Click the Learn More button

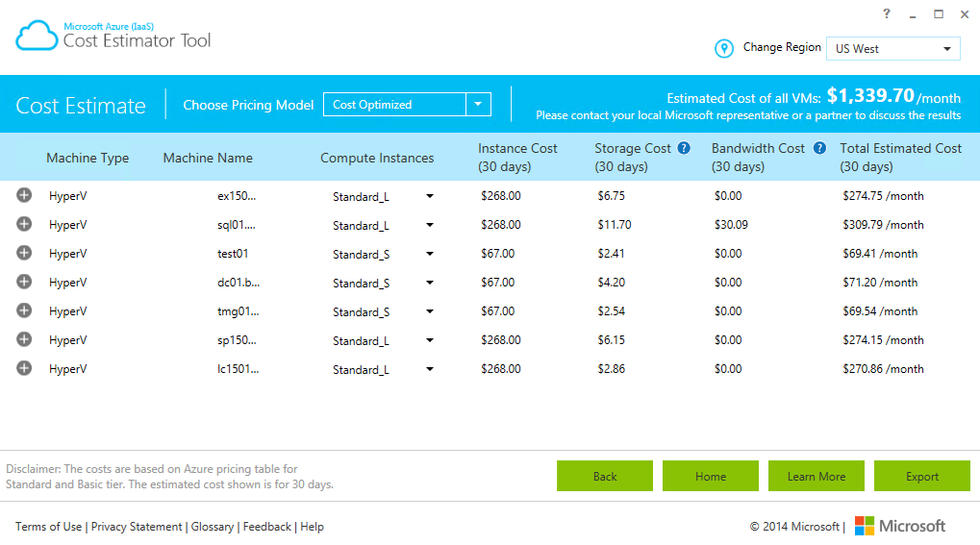[x=817, y=476]
